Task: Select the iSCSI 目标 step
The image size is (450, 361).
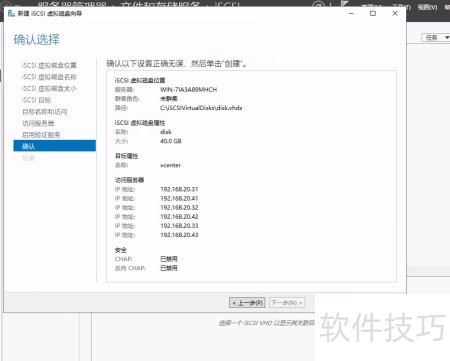Action: (x=36, y=100)
